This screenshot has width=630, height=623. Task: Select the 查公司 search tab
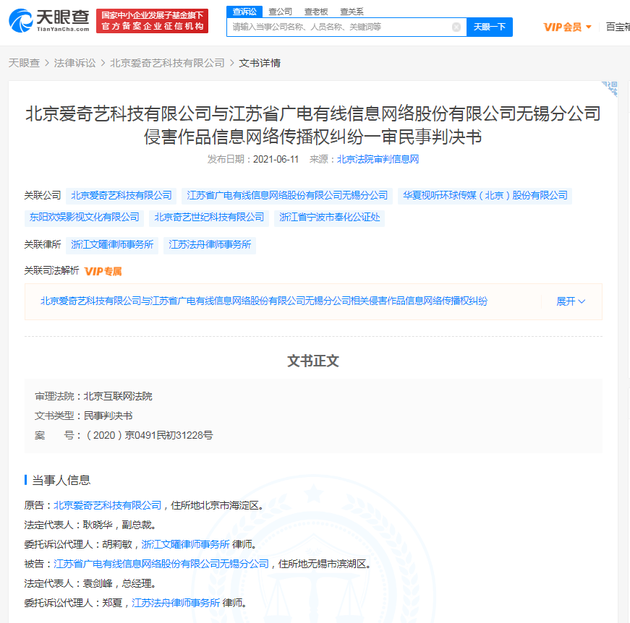(280, 12)
